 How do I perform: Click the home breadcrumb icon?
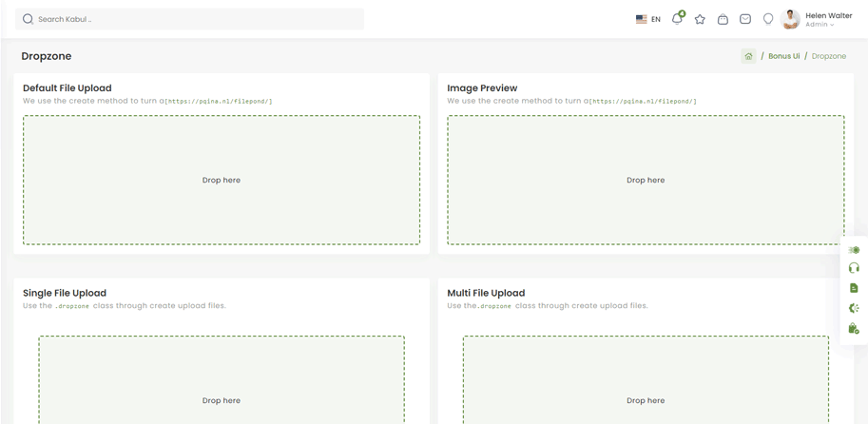(748, 56)
